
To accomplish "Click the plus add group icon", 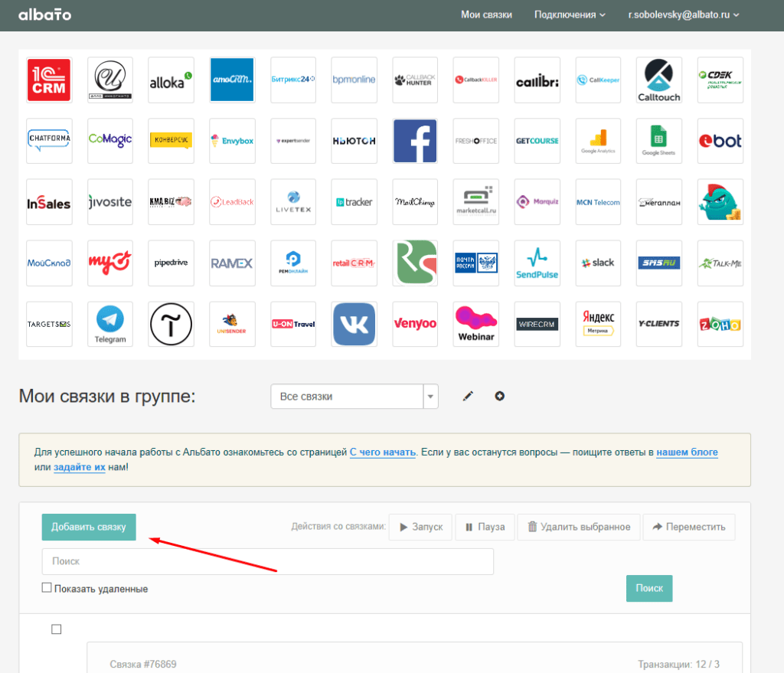I will pyautogui.click(x=500, y=396).
